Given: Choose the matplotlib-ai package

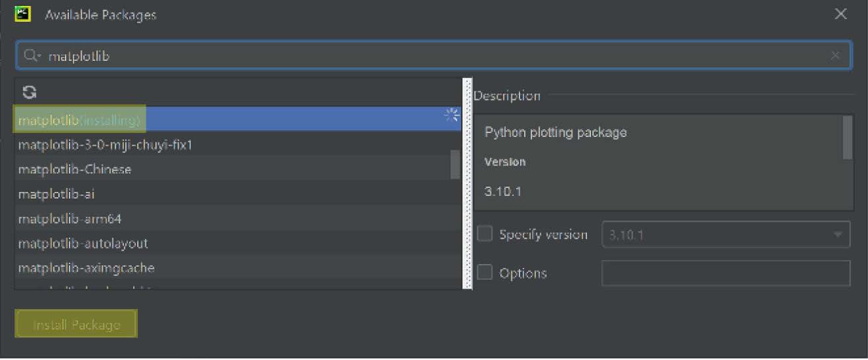Looking at the screenshot, I should (x=57, y=195).
